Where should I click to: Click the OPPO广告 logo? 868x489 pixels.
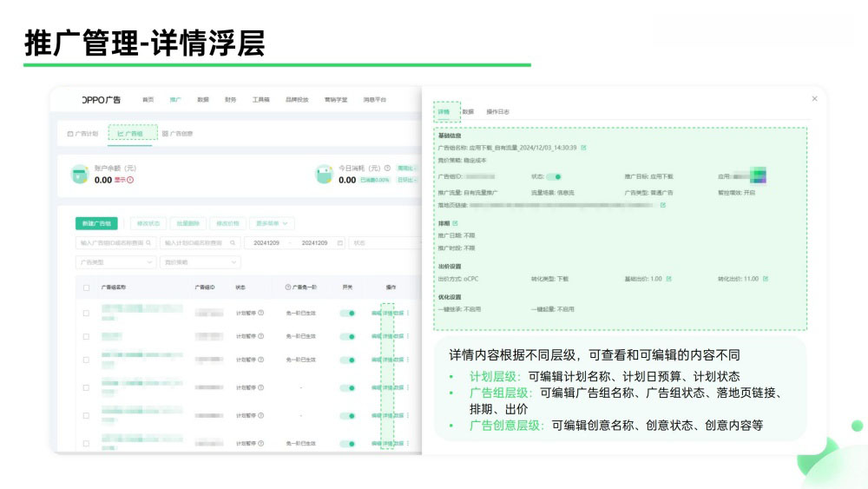[x=102, y=100]
